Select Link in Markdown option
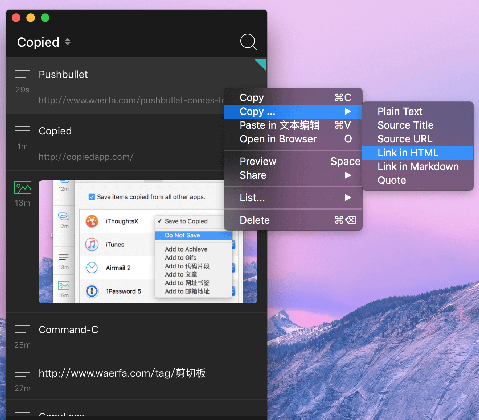Screen dimensions: 479x420 418,167
